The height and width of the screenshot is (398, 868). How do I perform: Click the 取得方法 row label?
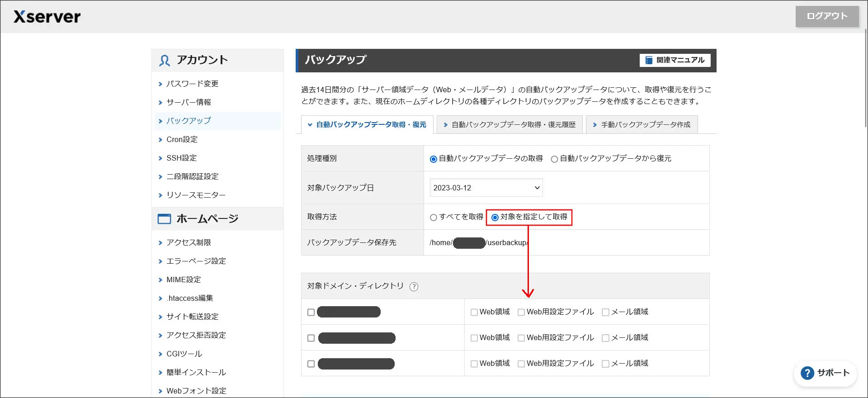(x=322, y=217)
